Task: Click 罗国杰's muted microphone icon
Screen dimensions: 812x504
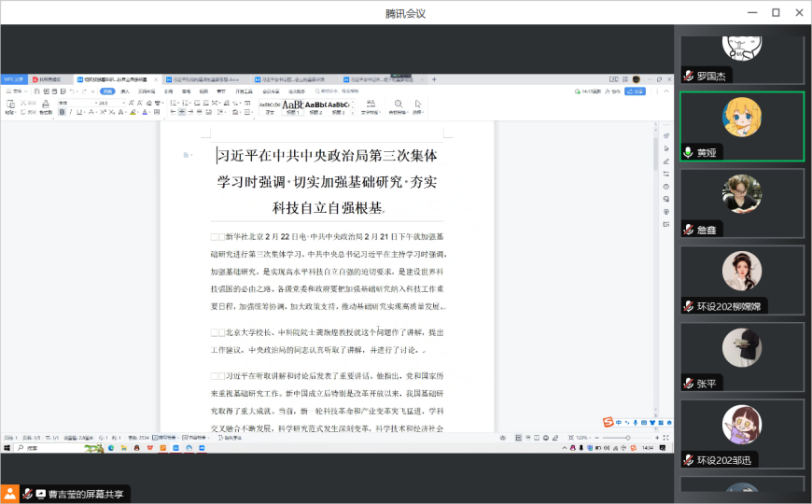Action: coord(689,76)
